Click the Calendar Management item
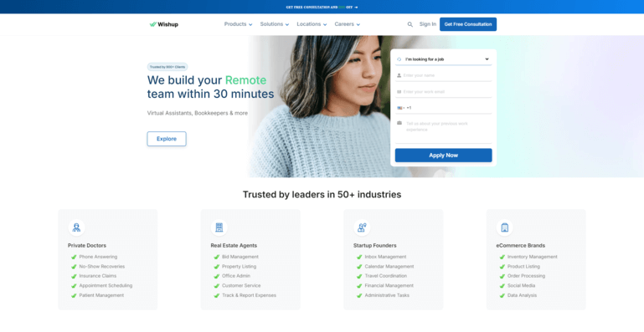Viewport: 644px width, 332px height. pyautogui.click(x=389, y=266)
